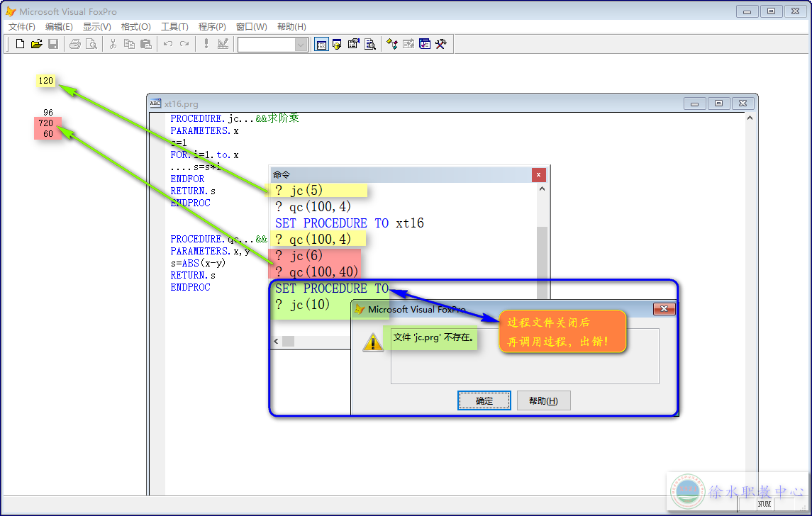The width and height of the screenshot is (812, 516).
Task: Click the Modify Form ruler icon
Action: click(x=223, y=44)
